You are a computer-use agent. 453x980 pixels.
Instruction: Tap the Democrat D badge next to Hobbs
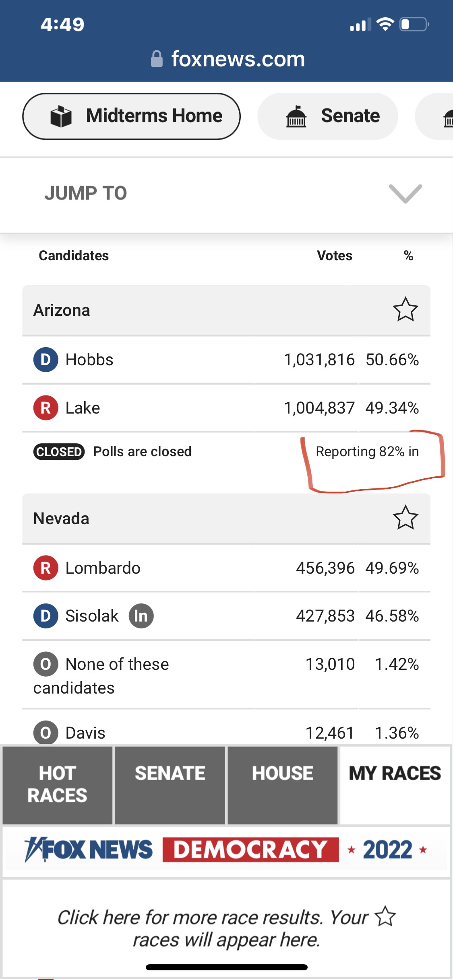click(x=46, y=359)
